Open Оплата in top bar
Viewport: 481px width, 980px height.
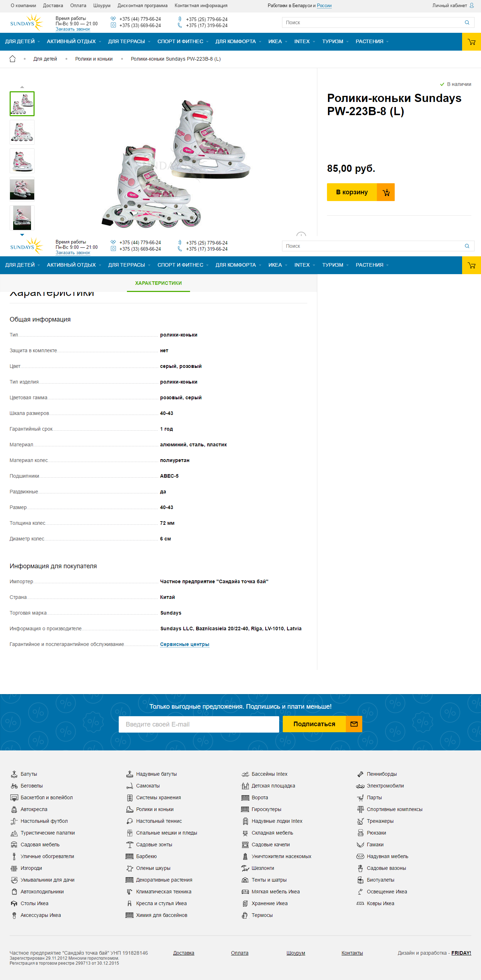tap(78, 6)
